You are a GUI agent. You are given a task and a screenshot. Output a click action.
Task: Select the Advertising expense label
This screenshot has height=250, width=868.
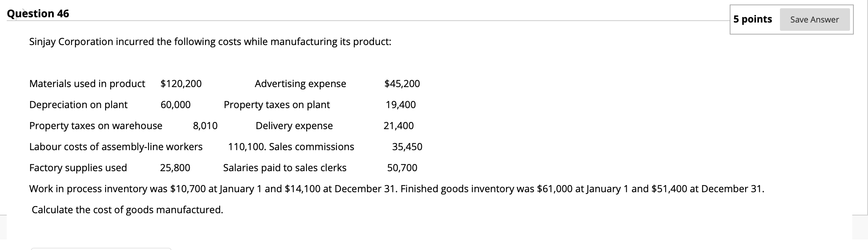click(300, 84)
